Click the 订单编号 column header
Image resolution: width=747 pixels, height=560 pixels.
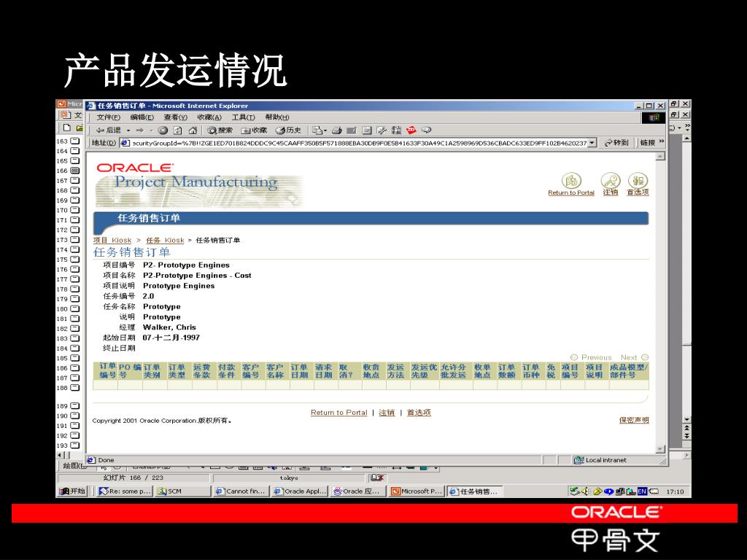[107, 370]
